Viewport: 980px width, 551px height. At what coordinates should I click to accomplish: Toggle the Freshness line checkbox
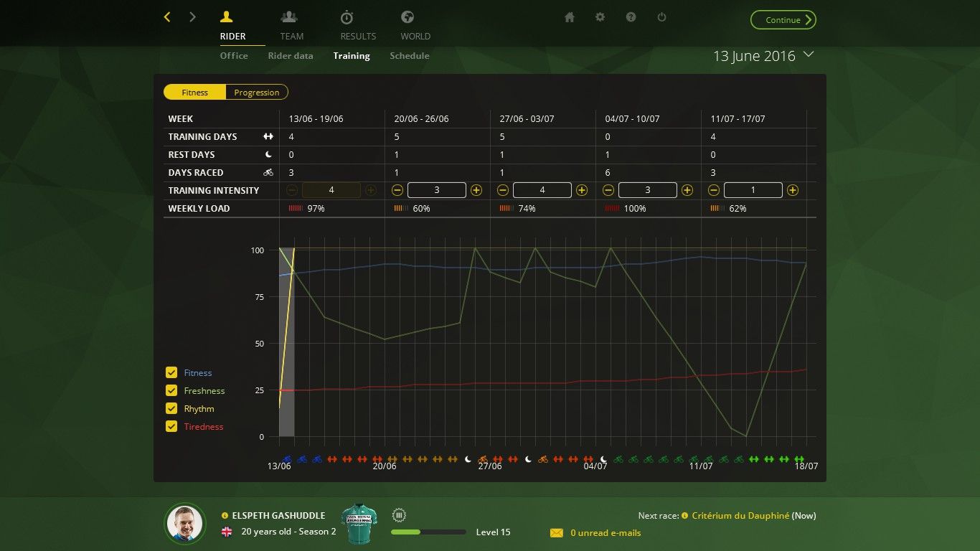coord(171,390)
